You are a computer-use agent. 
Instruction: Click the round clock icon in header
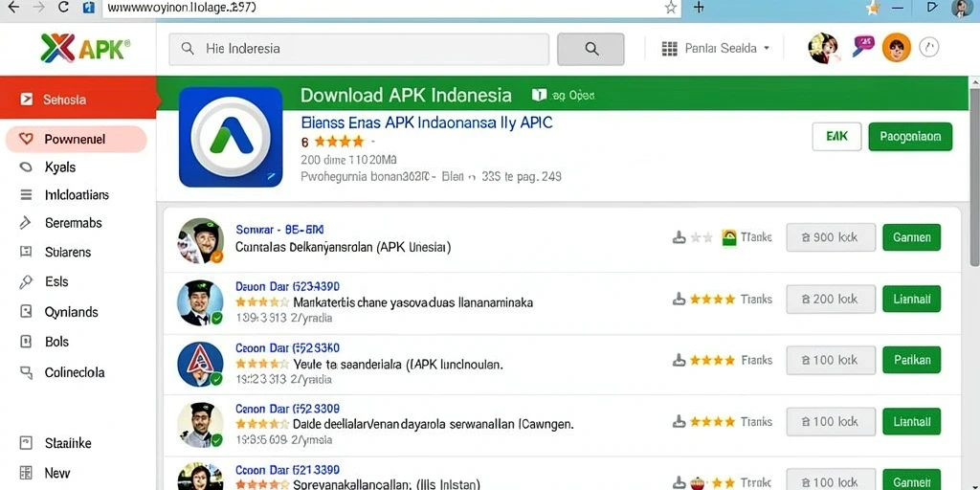[929, 48]
